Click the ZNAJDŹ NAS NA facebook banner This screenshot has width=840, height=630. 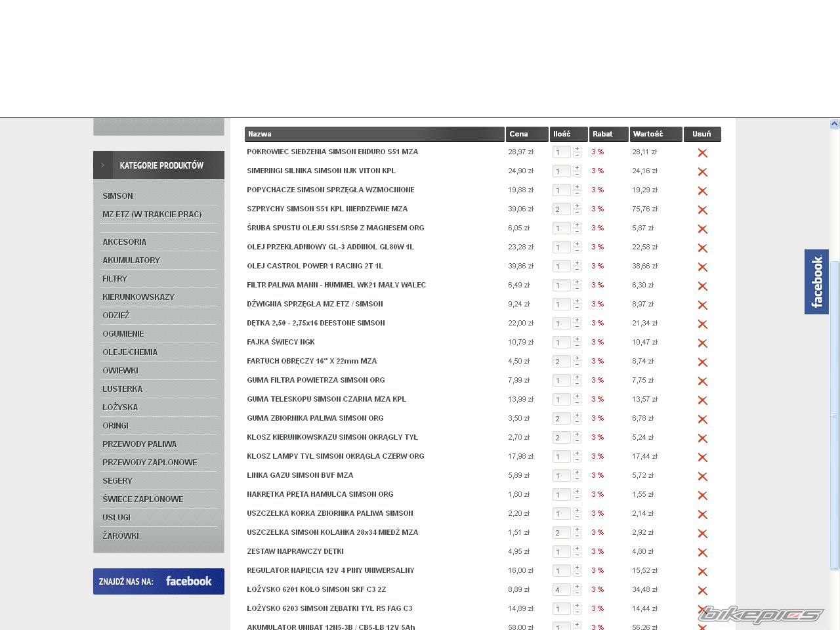[x=158, y=581]
